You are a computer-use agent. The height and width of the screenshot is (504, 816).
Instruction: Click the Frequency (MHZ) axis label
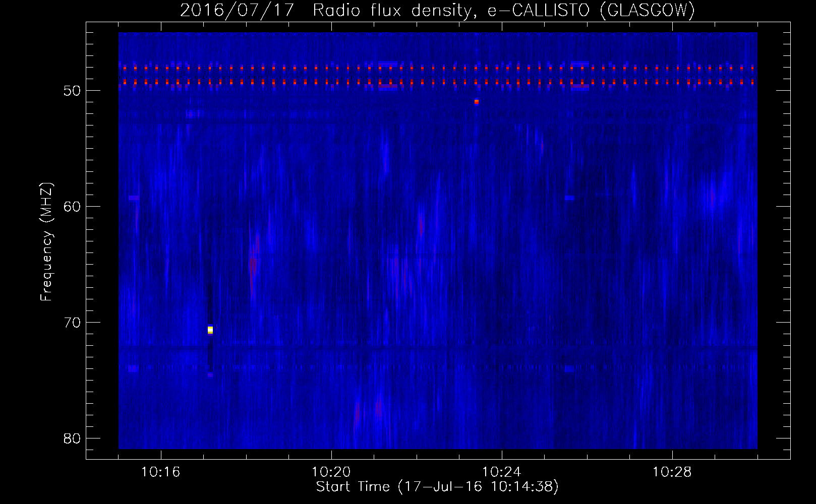pos(46,242)
